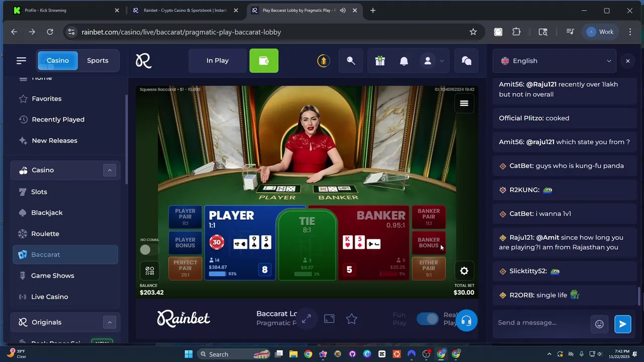The height and width of the screenshot is (362, 644).
Task: Bet on Banker Pair
Action: tap(429, 217)
